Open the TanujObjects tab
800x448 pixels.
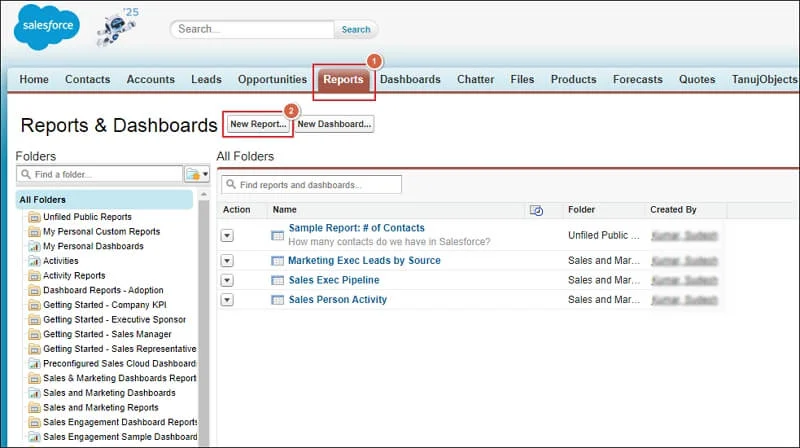point(764,80)
